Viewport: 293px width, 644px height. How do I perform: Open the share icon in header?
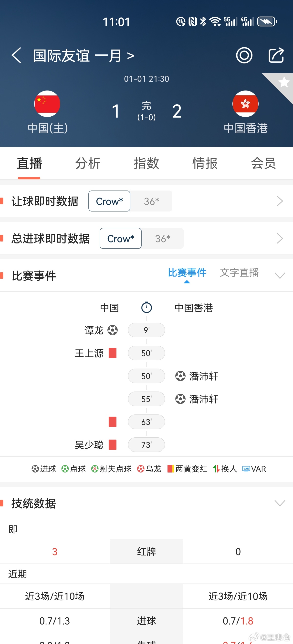(x=276, y=55)
